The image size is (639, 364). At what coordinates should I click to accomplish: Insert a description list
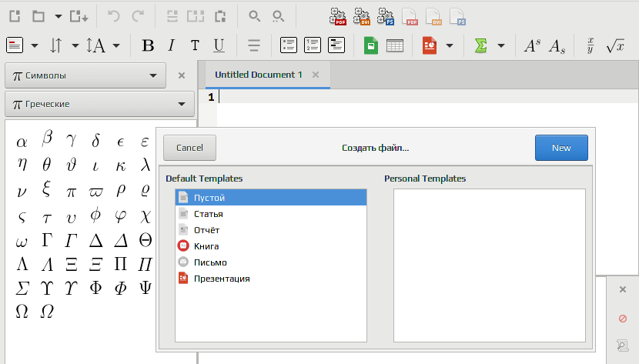(336, 45)
